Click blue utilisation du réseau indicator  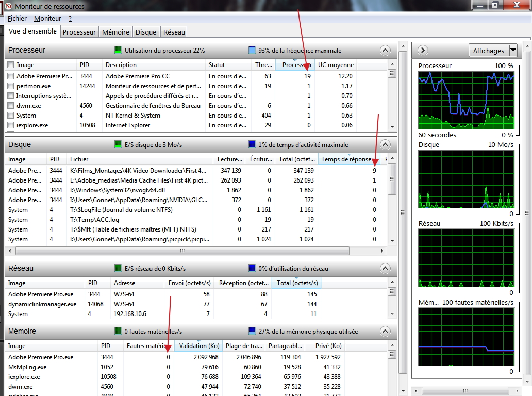pyautogui.click(x=252, y=268)
